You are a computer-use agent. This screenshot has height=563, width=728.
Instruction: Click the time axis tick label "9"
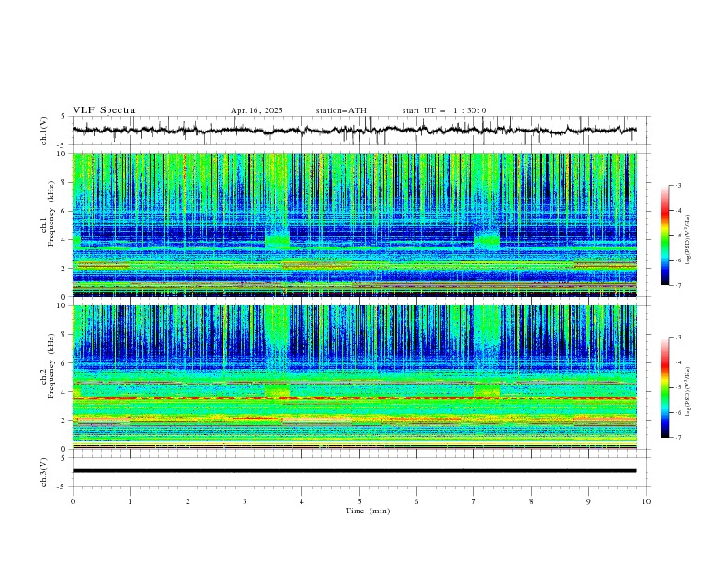588,501
